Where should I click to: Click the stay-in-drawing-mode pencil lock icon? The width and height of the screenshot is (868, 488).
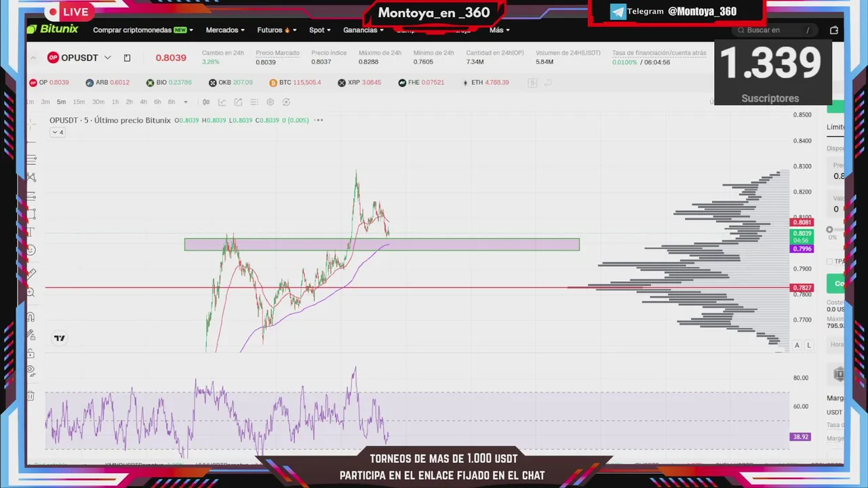click(31, 335)
